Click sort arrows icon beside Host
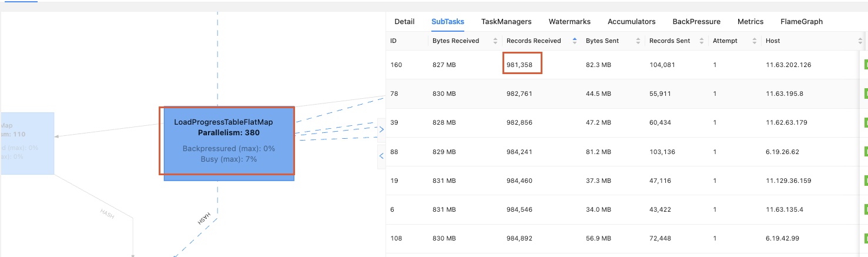This screenshot has width=868, height=257. point(860,41)
